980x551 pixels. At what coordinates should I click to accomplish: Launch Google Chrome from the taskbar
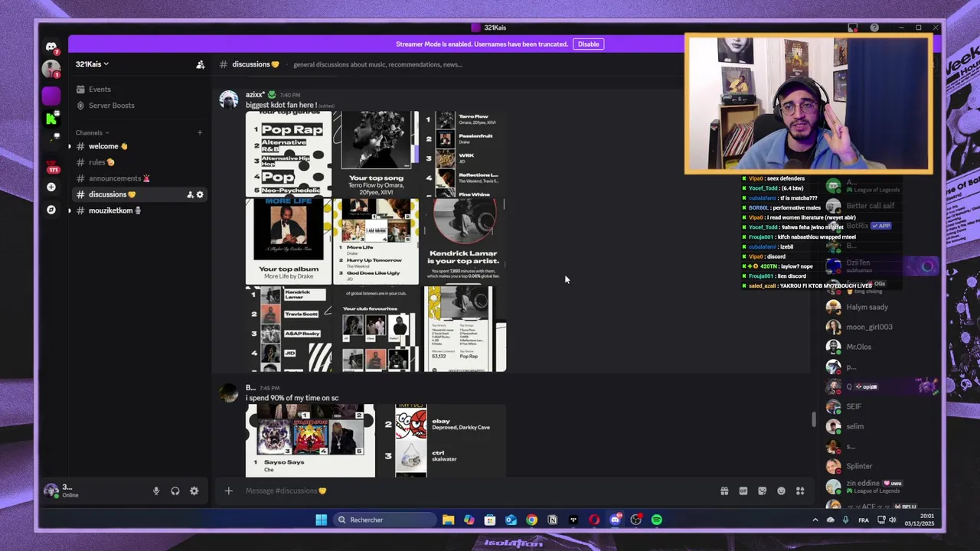(531, 520)
